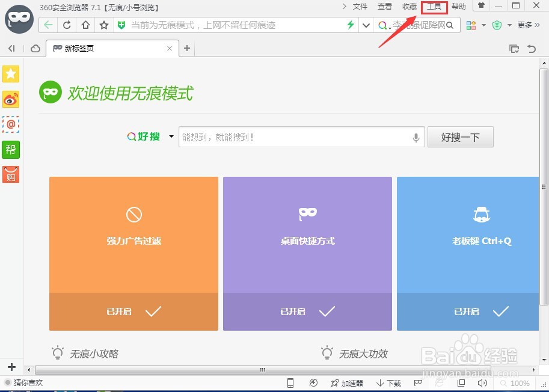Toggle the 桌面快捷方式 enabled card
Image resolution: width=549 pixels, height=392 pixels.
click(307, 253)
